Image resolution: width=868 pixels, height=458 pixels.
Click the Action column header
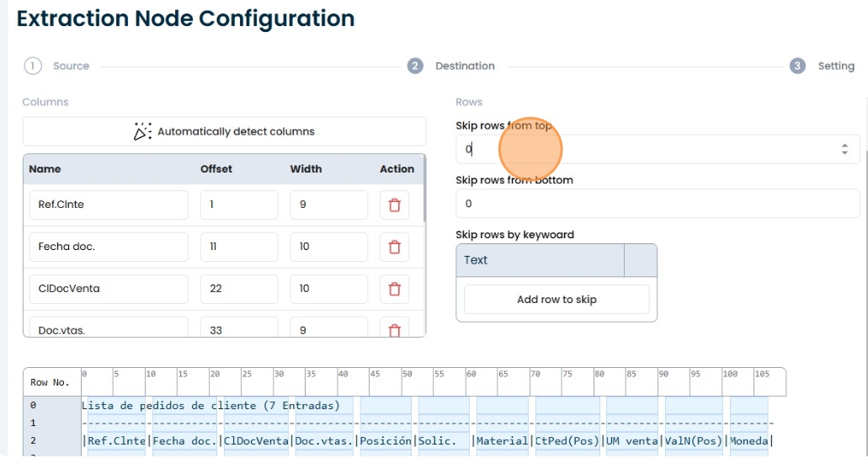tap(397, 169)
